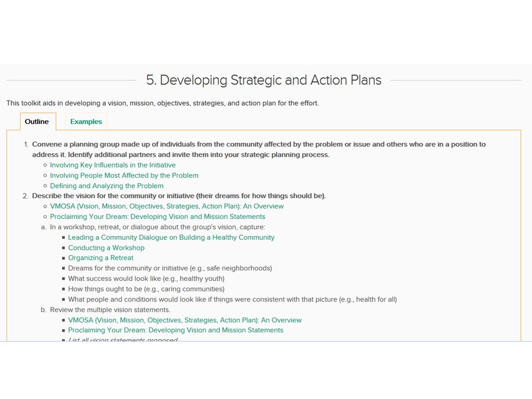
Task: Follow the Involving People Most Affected link
Action: (x=124, y=176)
